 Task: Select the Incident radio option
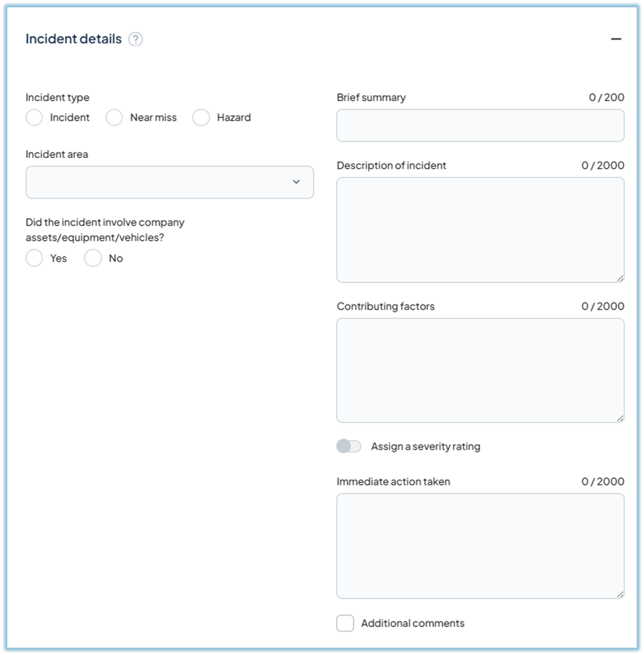[x=34, y=117]
